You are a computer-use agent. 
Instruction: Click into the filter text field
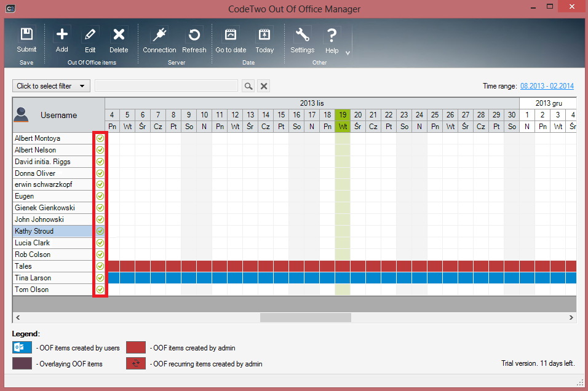tap(166, 86)
